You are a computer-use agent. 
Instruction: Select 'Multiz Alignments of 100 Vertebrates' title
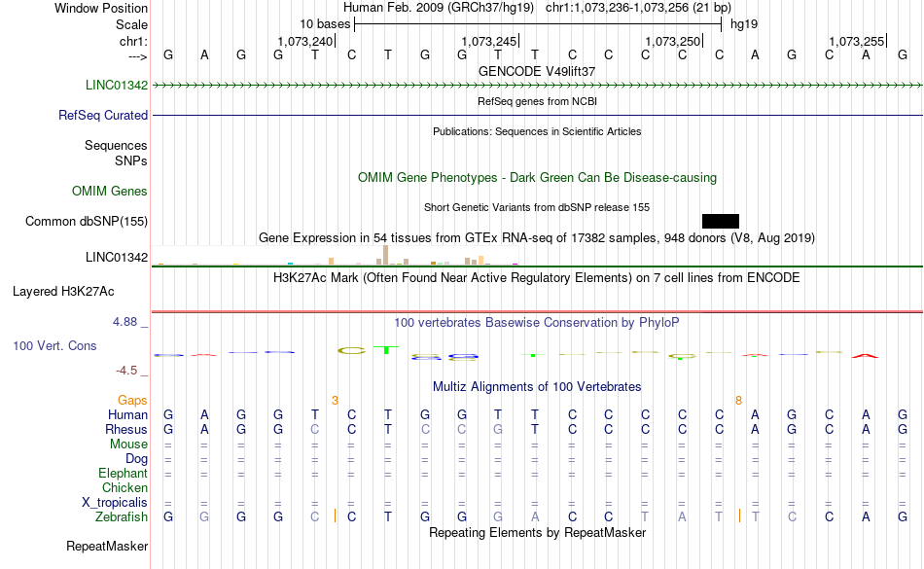[537, 386]
